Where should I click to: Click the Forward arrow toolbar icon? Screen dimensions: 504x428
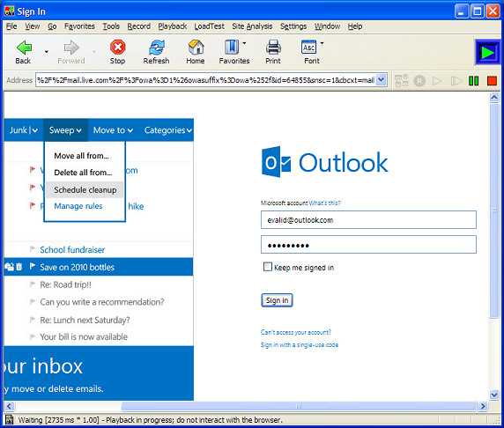[x=71, y=48]
